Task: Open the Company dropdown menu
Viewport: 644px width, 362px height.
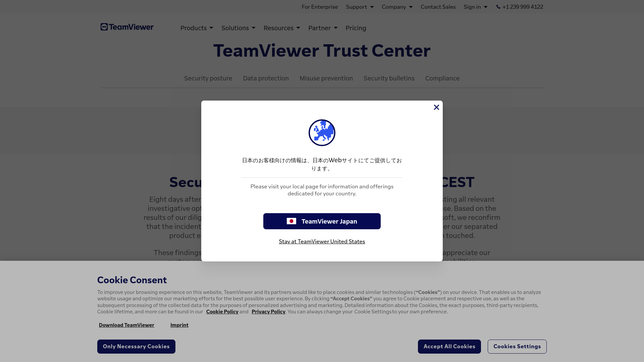Action: coord(396,7)
